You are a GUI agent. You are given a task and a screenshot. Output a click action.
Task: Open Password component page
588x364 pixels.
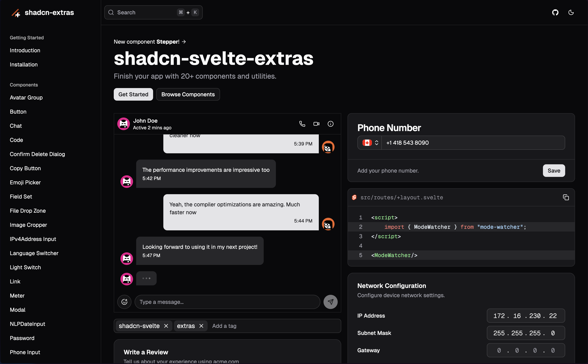coord(22,338)
